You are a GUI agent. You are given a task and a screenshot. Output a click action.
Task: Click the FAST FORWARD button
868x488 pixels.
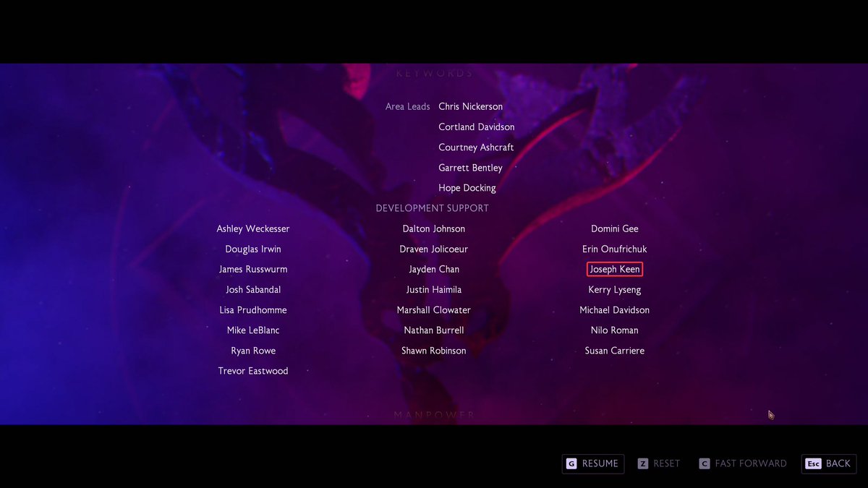pyautogui.click(x=743, y=463)
